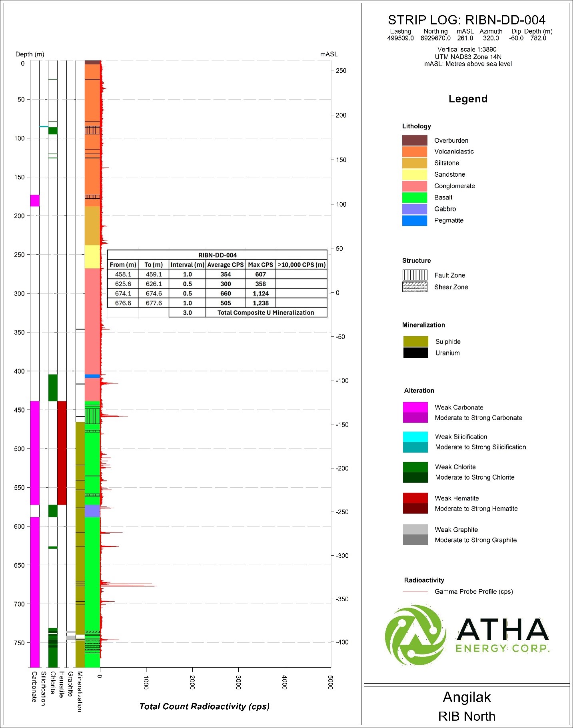Select the Siltstone legend swatch
Image resolution: width=573 pixels, height=728 pixels.
tap(415, 163)
